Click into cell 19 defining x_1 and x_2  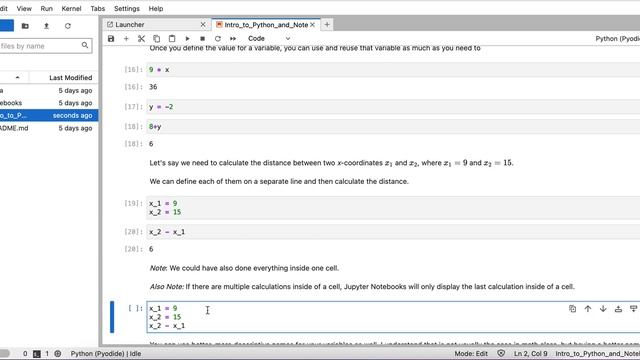[x=393, y=208]
